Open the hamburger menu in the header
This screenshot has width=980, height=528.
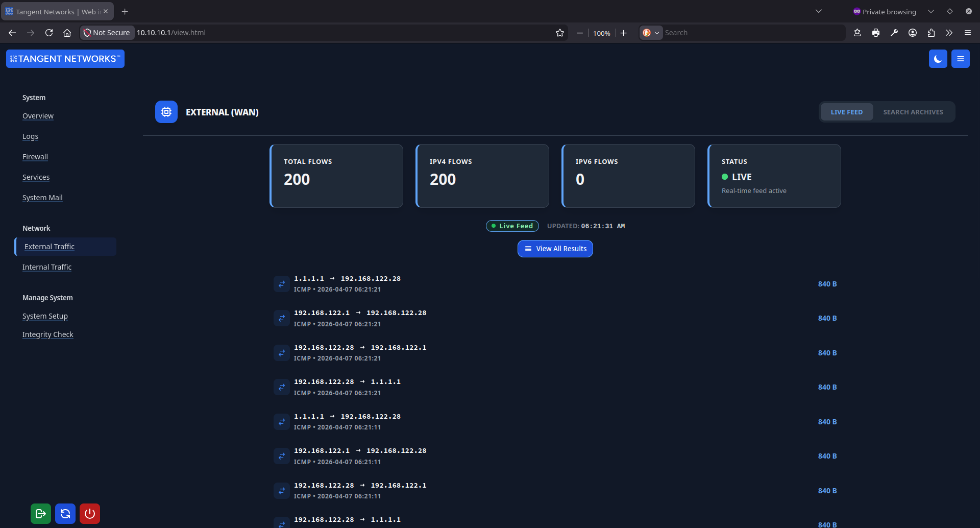(960, 59)
